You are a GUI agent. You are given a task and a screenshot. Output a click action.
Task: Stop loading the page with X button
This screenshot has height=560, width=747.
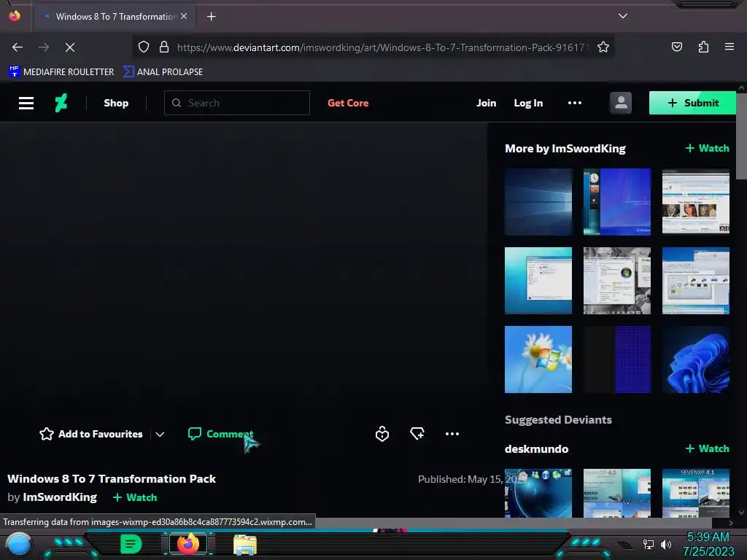69,47
